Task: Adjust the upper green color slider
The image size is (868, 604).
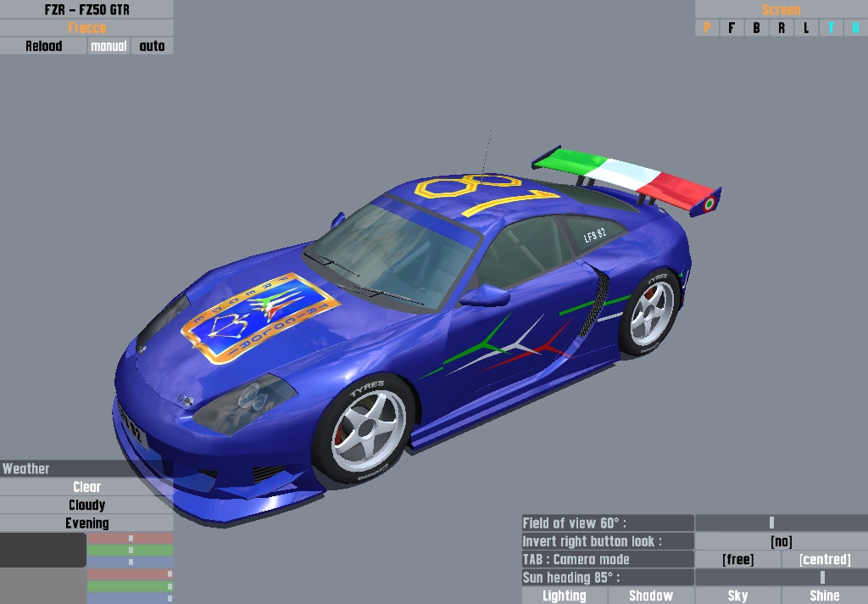Action: [130, 551]
